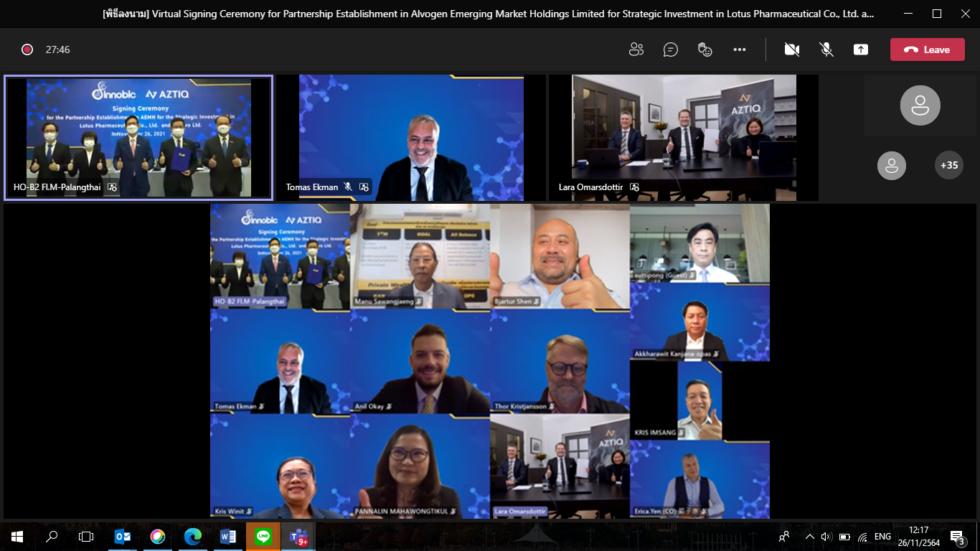Open the Windows notification center
Screen dimensions: 980x551
[957, 537]
